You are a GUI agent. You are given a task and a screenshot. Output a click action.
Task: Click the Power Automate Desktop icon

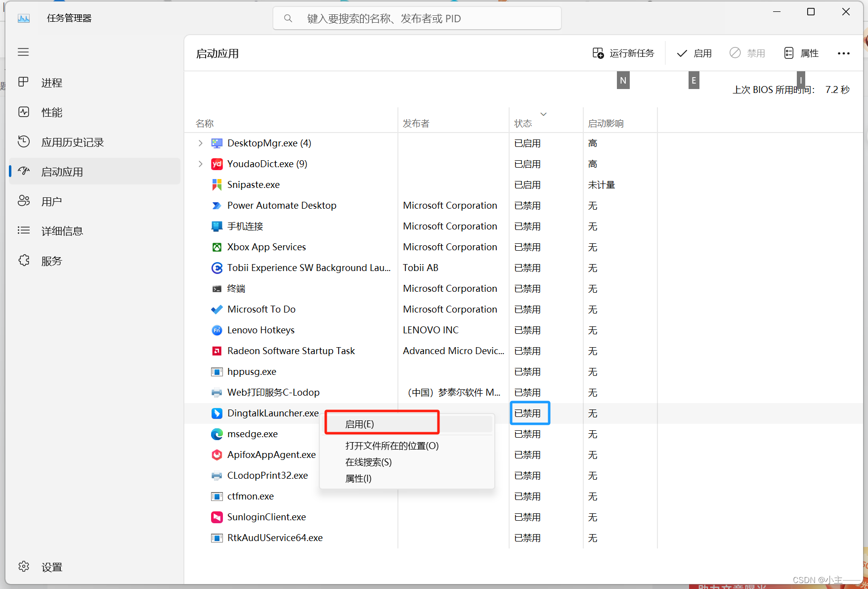point(217,205)
